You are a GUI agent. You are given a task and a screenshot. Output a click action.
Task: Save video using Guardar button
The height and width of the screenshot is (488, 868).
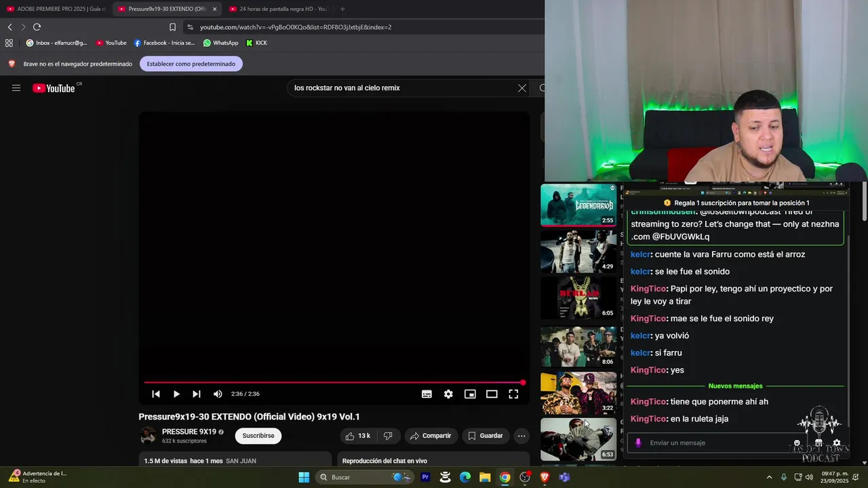pos(486,436)
